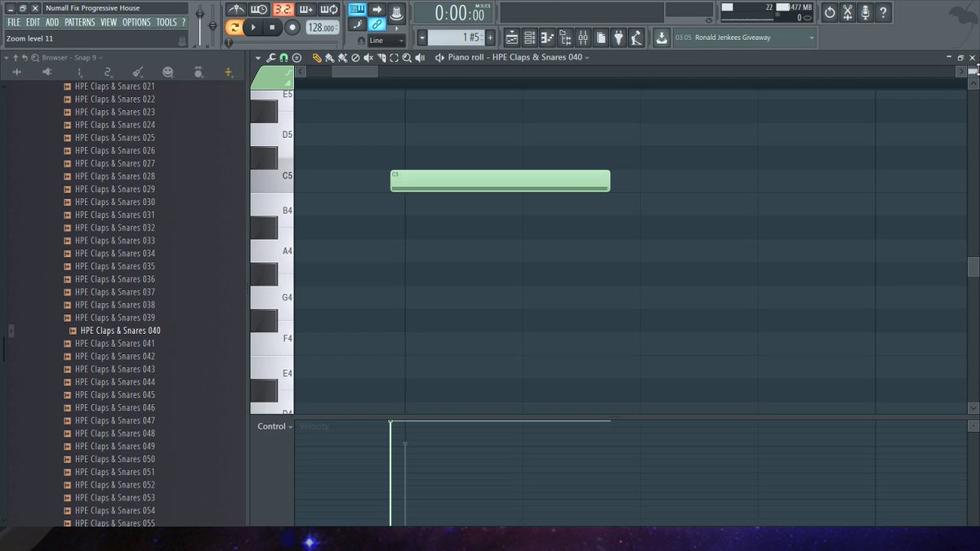980x551 pixels.
Task: Toggle pattern/song mode button
Action: pos(234,27)
